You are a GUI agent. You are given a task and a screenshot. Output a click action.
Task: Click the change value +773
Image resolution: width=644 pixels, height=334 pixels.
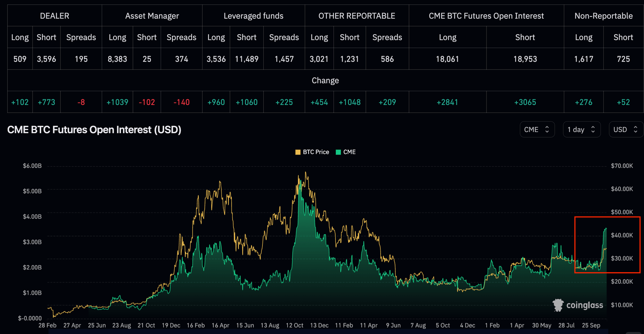click(46, 102)
